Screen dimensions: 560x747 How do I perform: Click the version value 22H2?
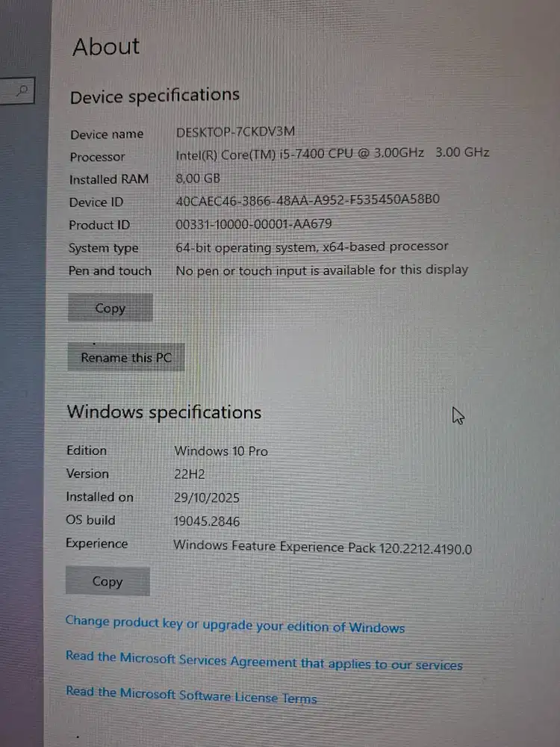click(189, 474)
